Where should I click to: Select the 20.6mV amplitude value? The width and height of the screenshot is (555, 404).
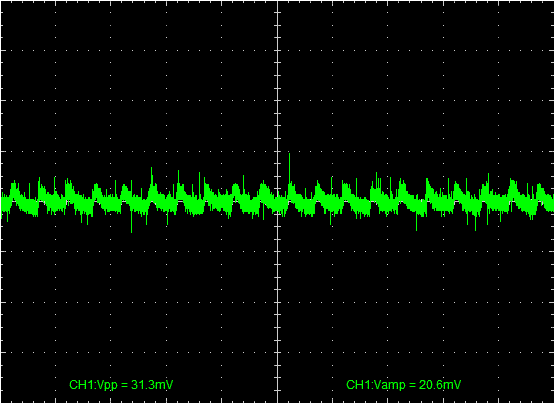click(x=440, y=385)
